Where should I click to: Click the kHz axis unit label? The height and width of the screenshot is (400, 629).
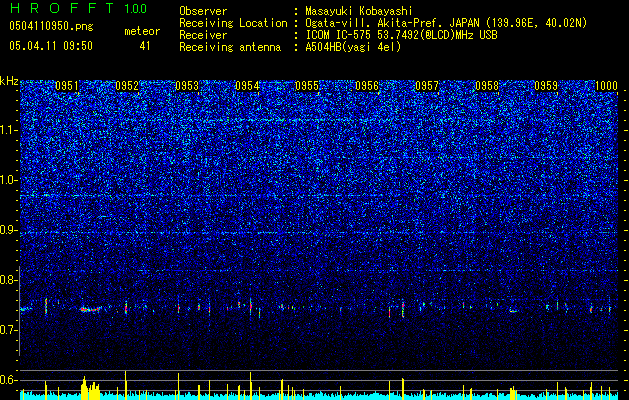click(x=9, y=81)
